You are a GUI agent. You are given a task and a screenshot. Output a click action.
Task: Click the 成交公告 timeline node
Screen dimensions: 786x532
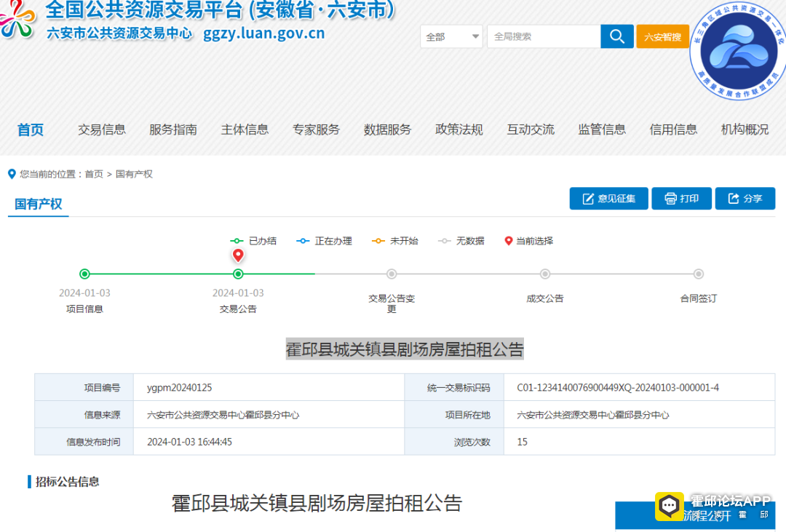coord(545,274)
